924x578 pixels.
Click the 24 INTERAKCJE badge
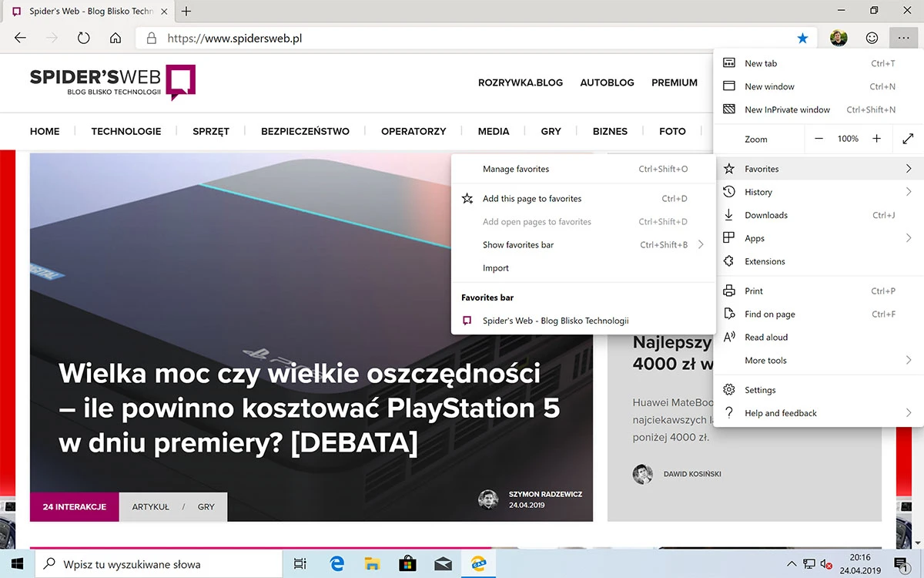coord(75,507)
